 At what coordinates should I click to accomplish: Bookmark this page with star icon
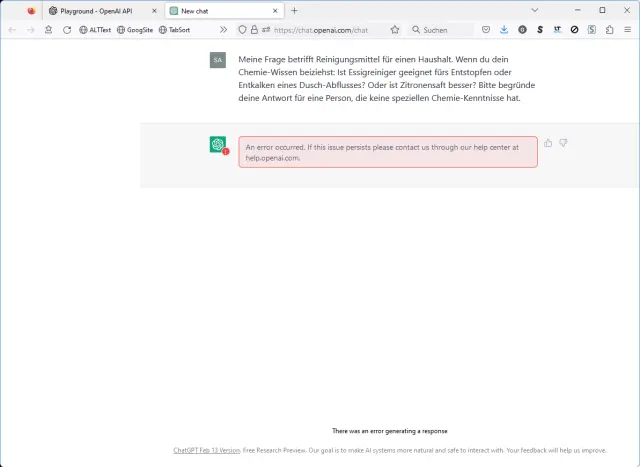coord(395,30)
